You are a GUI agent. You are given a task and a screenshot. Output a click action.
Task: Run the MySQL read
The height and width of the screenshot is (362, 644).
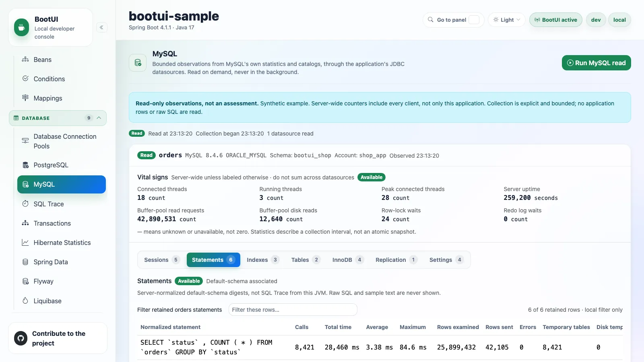tap(596, 63)
